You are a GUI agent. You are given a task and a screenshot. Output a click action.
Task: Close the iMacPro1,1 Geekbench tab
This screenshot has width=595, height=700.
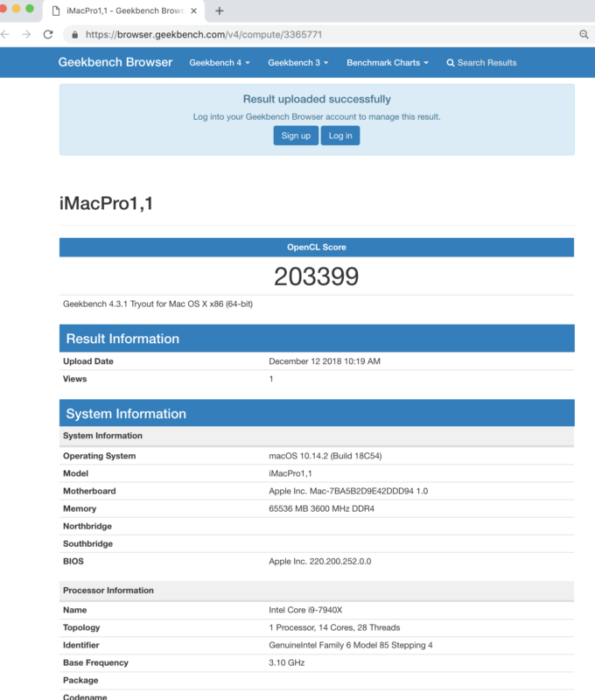[193, 10]
